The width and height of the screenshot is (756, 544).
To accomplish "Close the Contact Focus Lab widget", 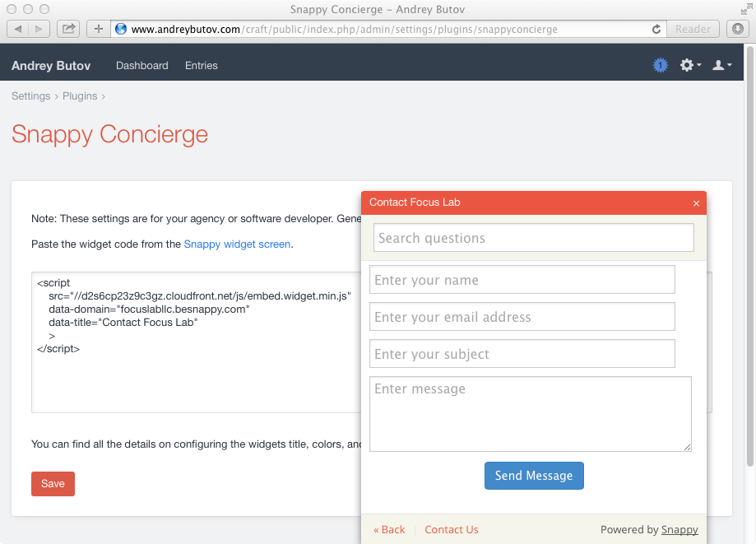I will (x=696, y=203).
